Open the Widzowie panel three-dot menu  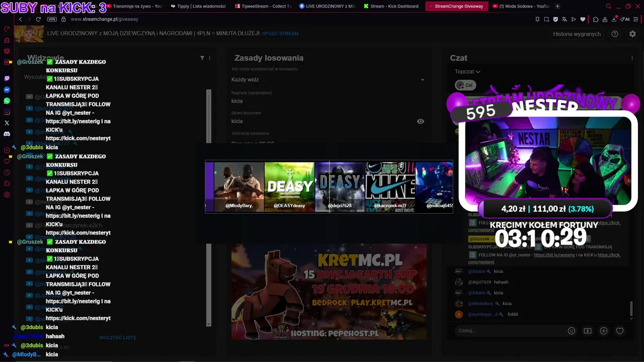click(210, 58)
